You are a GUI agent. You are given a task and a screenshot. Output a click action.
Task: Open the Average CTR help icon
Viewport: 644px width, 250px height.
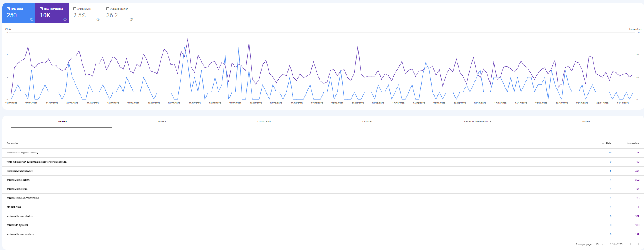[98, 20]
